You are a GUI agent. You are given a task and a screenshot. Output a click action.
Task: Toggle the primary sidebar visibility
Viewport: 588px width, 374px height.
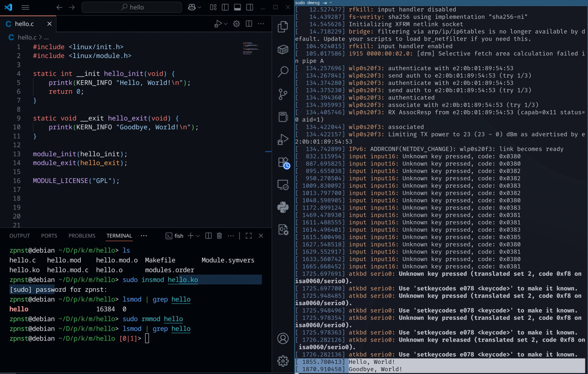pos(225,7)
